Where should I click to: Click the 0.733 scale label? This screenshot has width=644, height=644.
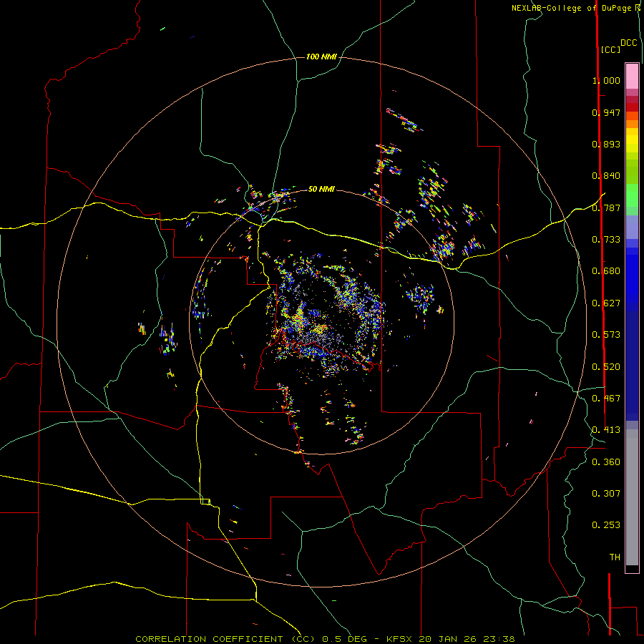[x=606, y=240]
